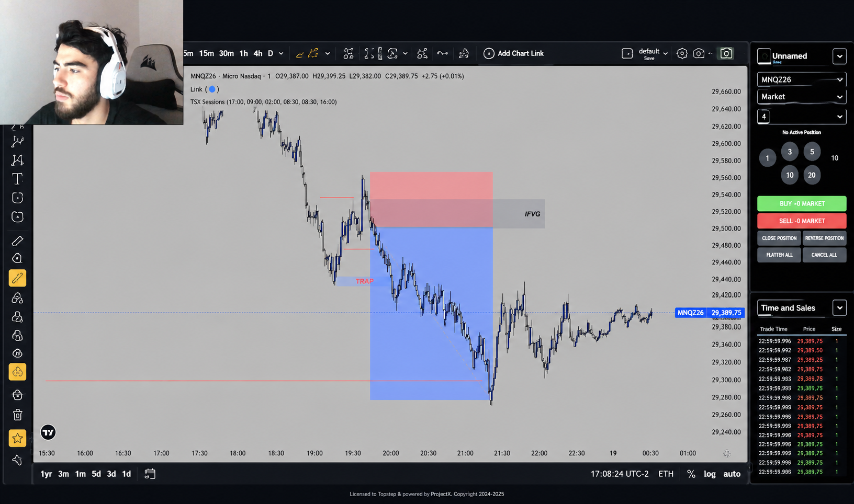Toggle the log scale option
This screenshot has height=504, width=854.
pos(710,474)
